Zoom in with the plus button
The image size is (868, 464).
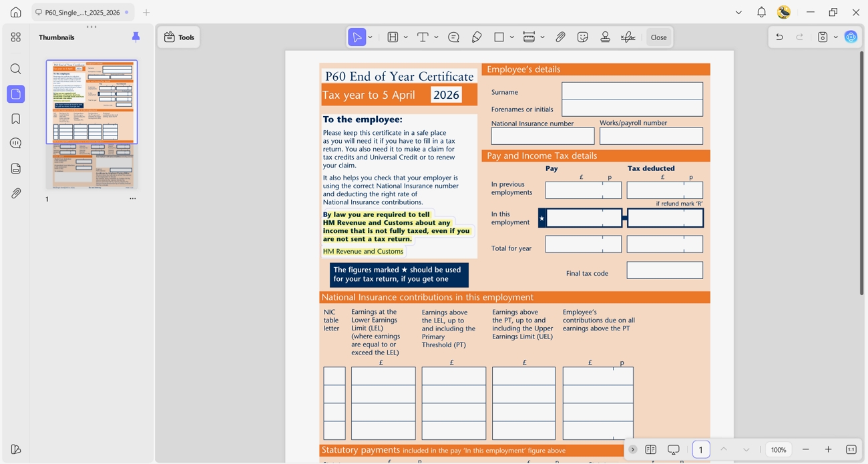pyautogui.click(x=829, y=449)
